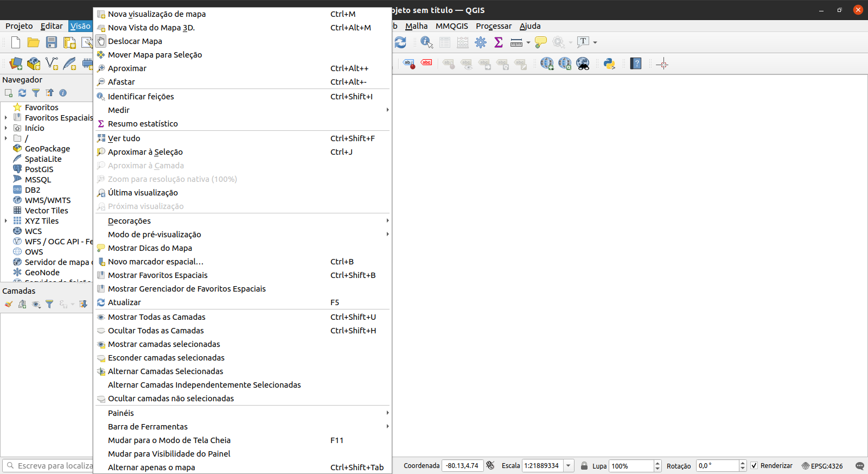Image resolution: width=868 pixels, height=474 pixels.
Task: Open the Processar menu
Action: click(x=494, y=26)
